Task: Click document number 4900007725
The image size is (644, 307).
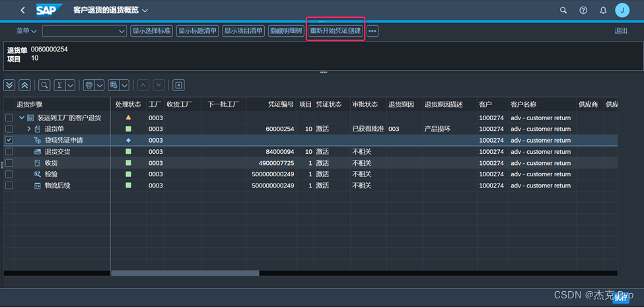Action: pyautogui.click(x=276, y=163)
